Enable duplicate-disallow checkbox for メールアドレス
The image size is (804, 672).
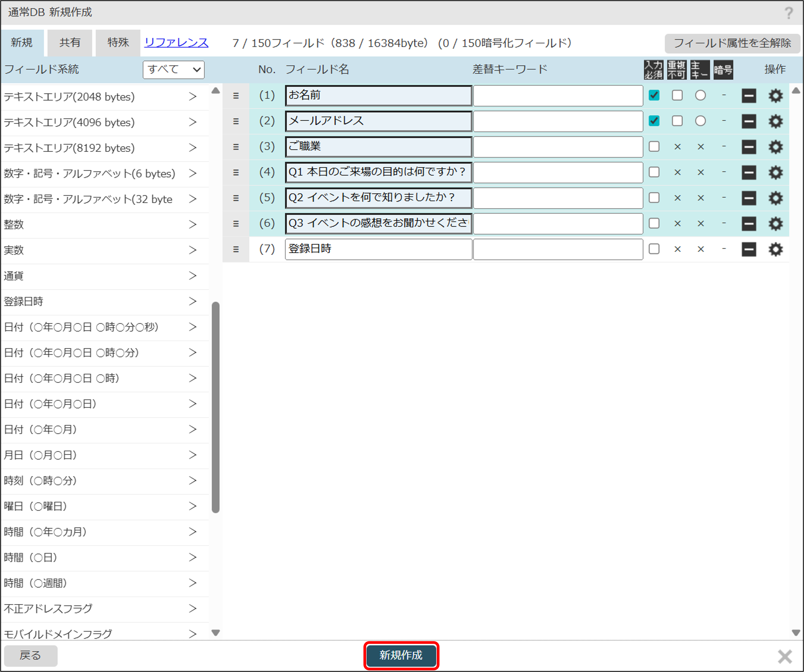pyautogui.click(x=677, y=121)
